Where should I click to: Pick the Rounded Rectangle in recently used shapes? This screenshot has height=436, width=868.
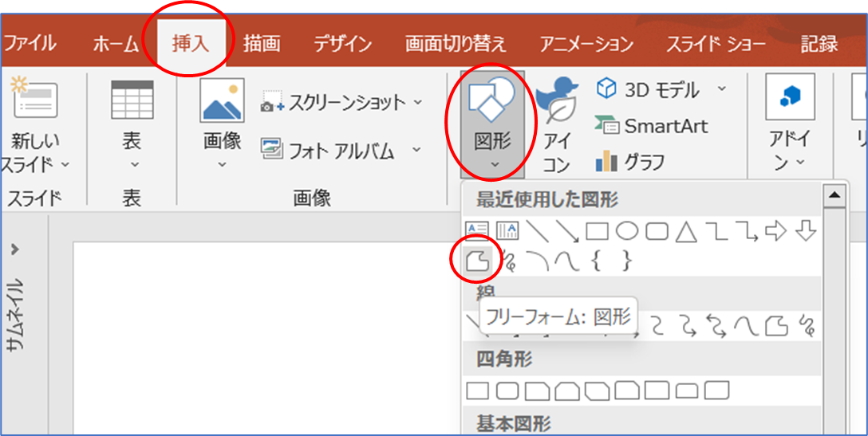coord(657,231)
